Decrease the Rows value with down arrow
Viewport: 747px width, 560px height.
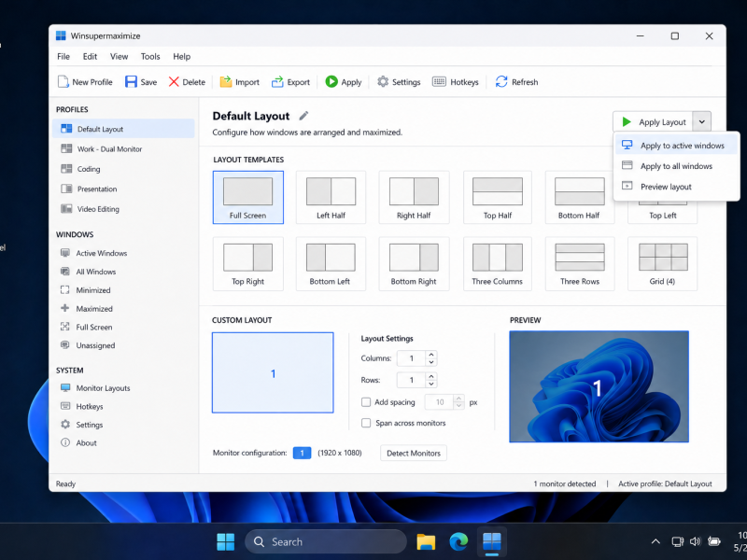[431, 384]
